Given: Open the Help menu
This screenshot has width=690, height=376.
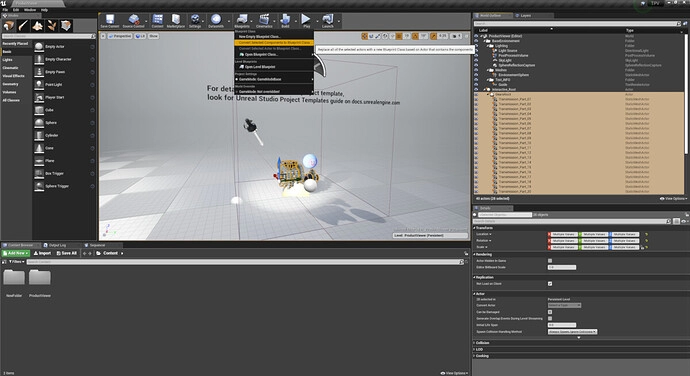Looking at the screenshot, I should [44, 10].
